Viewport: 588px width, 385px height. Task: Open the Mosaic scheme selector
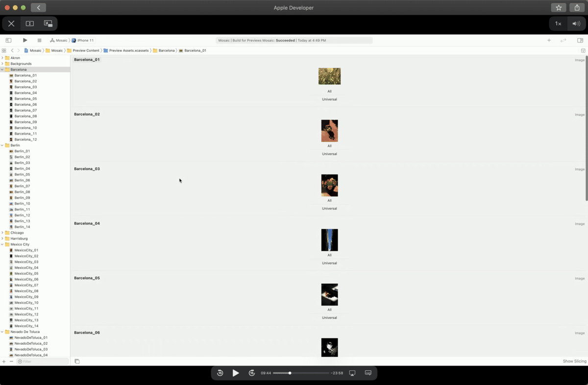[x=59, y=40]
